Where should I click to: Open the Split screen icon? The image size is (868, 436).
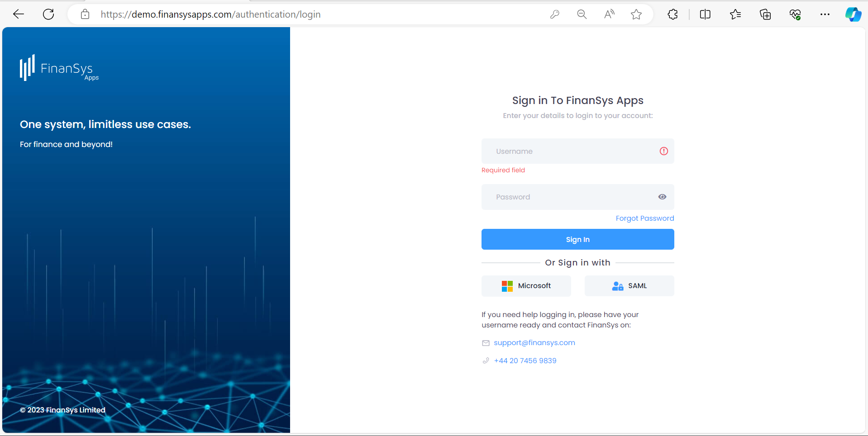tap(705, 14)
